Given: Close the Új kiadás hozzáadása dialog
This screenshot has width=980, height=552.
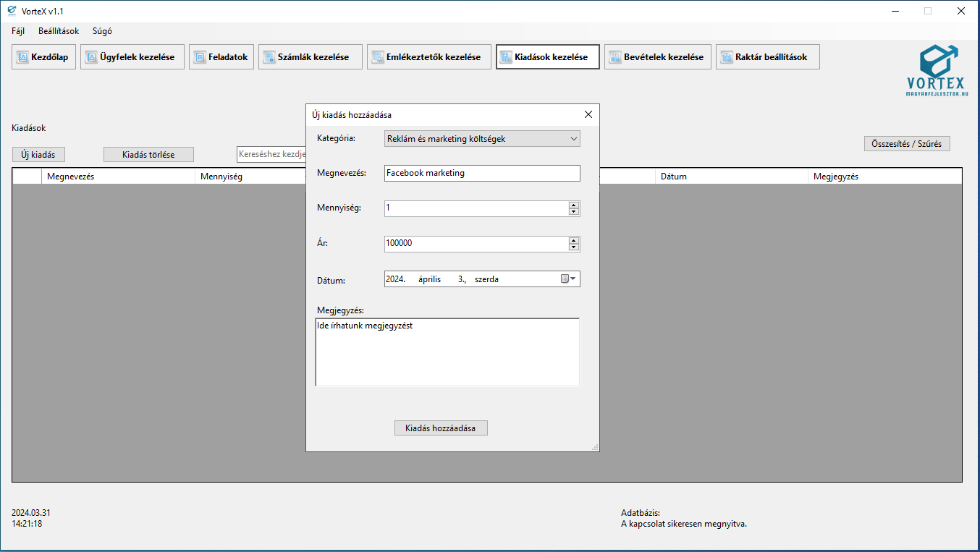Looking at the screenshot, I should pyautogui.click(x=588, y=114).
